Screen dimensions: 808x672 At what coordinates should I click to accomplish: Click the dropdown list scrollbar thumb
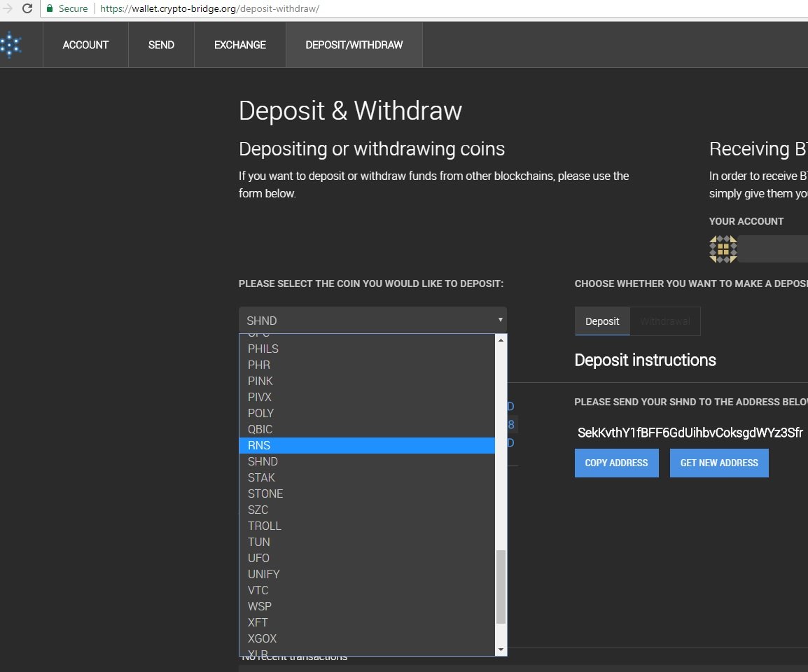(x=501, y=587)
